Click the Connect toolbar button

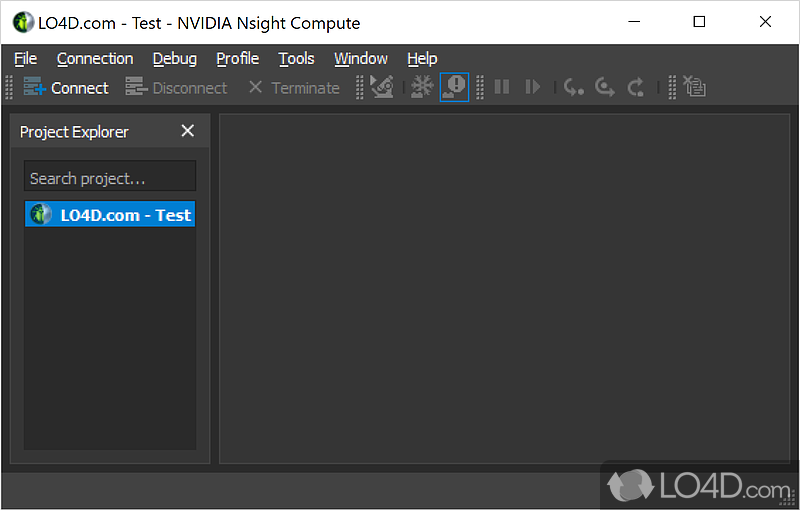pos(66,88)
